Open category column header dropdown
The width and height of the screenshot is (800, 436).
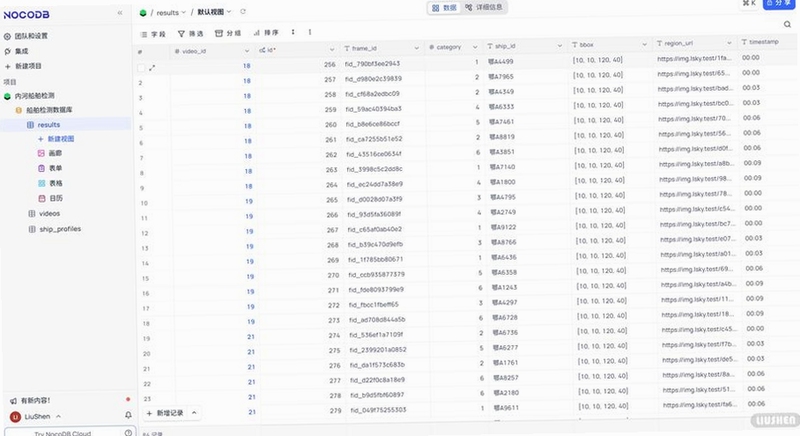pos(475,47)
